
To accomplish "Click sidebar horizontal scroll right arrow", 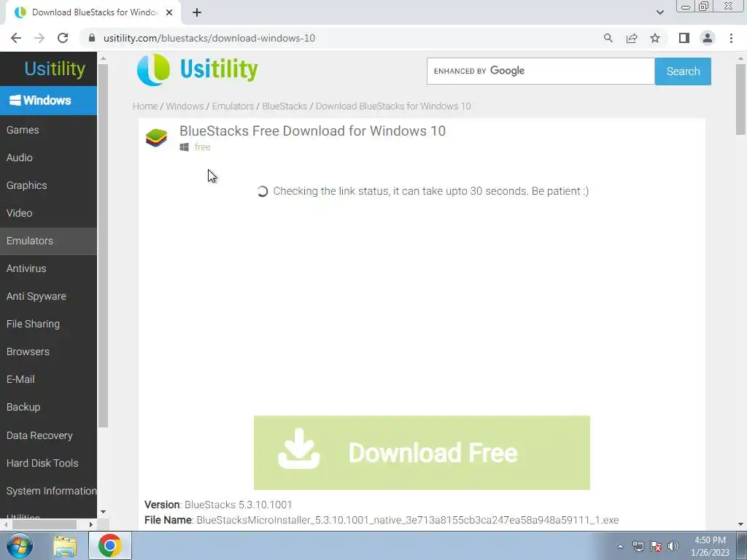I will coord(91,524).
